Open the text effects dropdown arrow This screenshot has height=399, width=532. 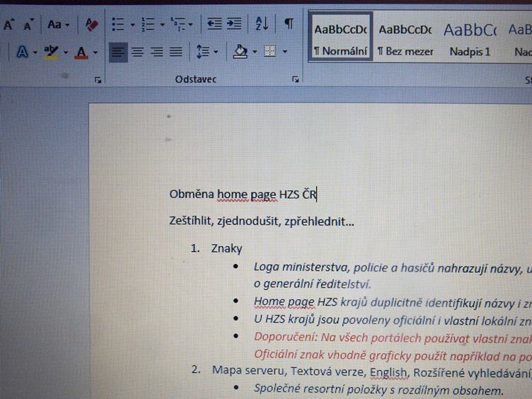(x=35, y=52)
